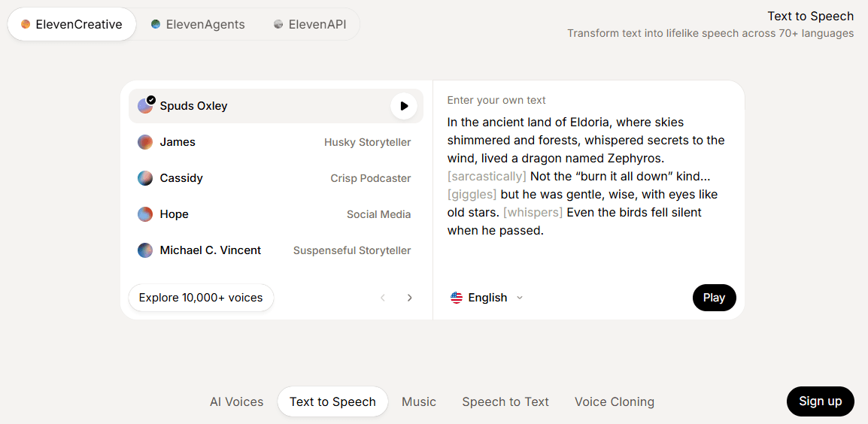
Task: Open the Voice Cloning tab
Action: [615, 402]
